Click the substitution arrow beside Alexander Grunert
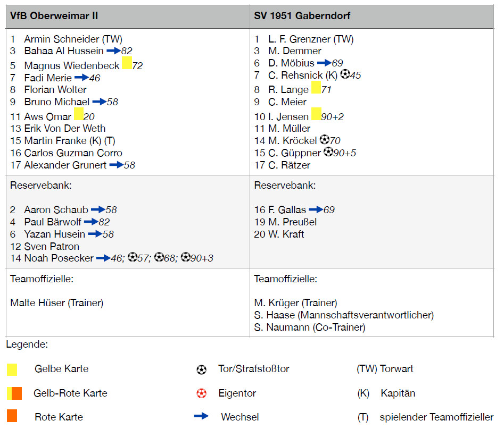Viewport: 504px width, 429px height. 116,165
